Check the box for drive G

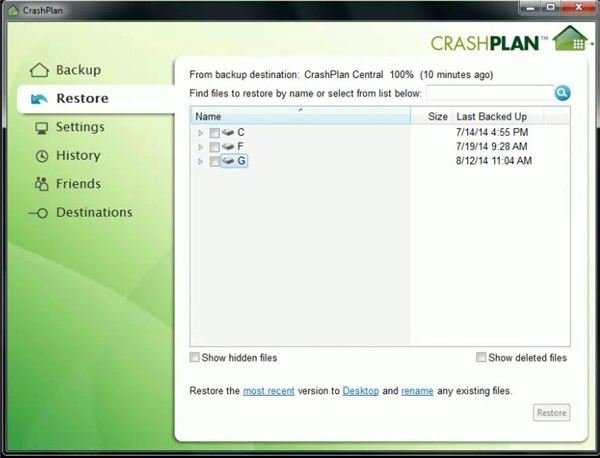click(x=214, y=161)
